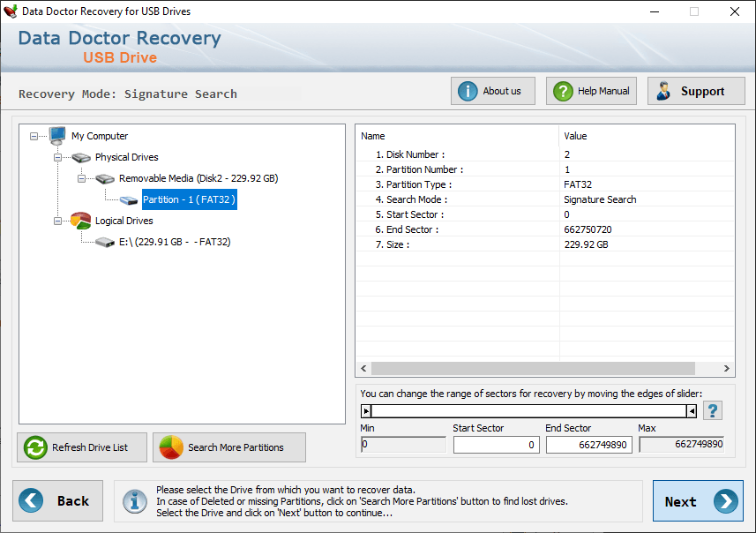Image resolution: width=756 pixels, height=533 pixels.
Task: Proceed with the Next button
Action: pos(698,500)
